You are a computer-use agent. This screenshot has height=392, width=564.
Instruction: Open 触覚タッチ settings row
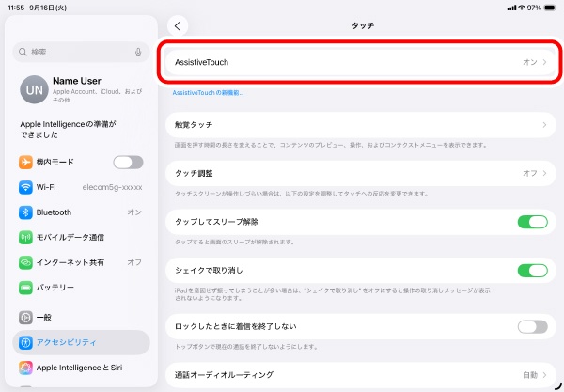point(357,124)
